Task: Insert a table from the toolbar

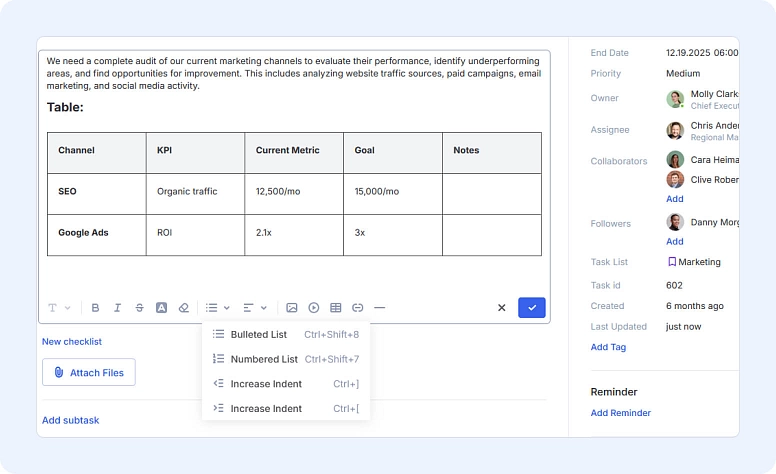Action: (336, 308)
